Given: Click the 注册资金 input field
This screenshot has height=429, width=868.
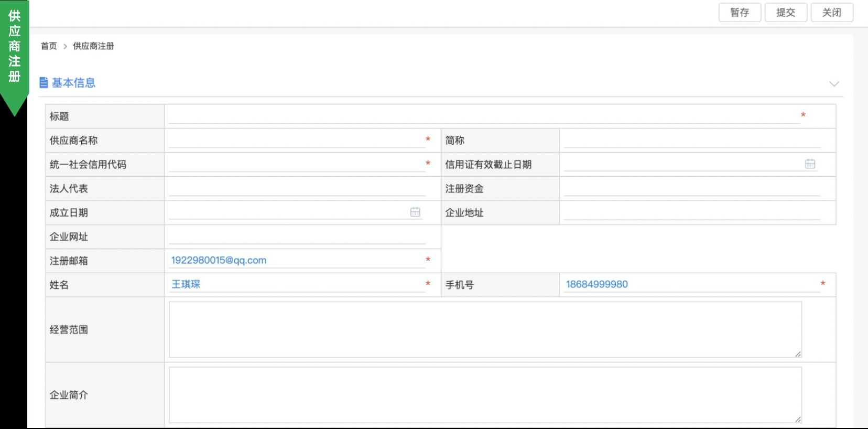Looking at the screenshot, I should coord(692,188).
